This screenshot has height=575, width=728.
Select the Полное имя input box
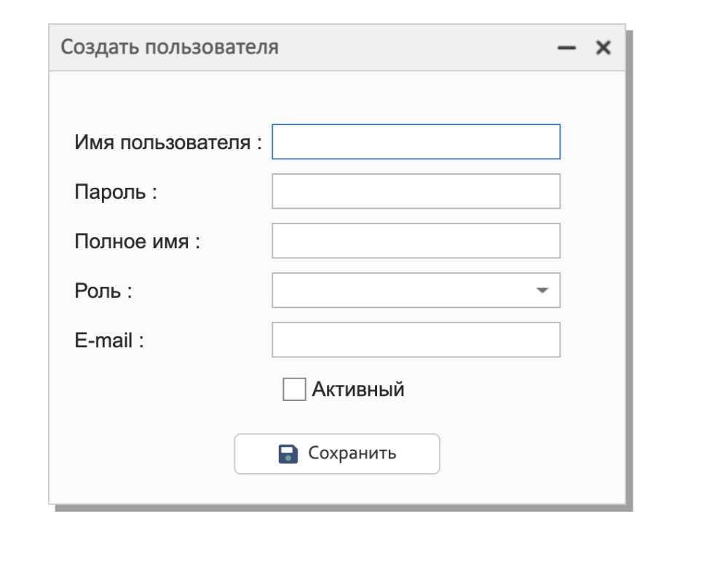(x=416, y=241)
